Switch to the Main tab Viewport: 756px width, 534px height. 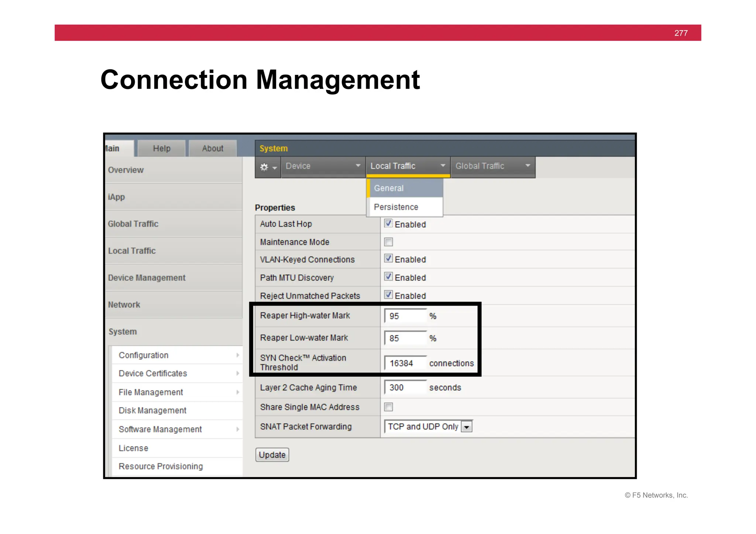coord(119,148)
